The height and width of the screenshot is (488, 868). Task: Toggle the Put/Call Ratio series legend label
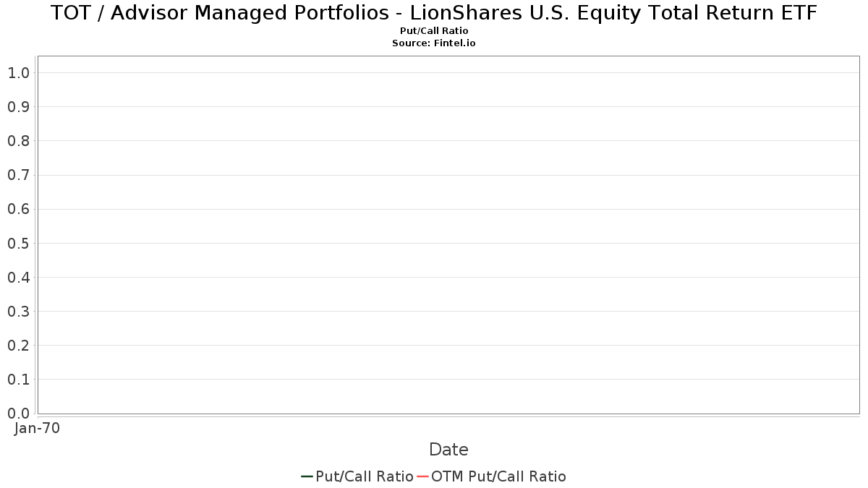(x=365, y=476)
